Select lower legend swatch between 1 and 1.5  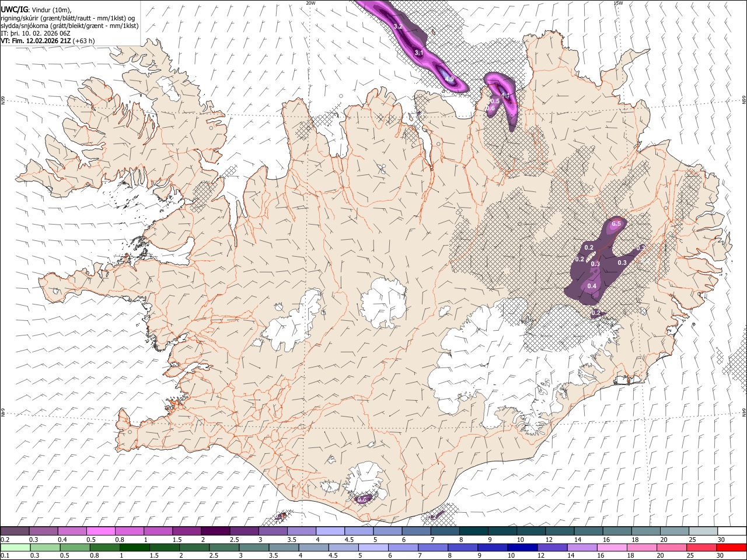(135, 547)
